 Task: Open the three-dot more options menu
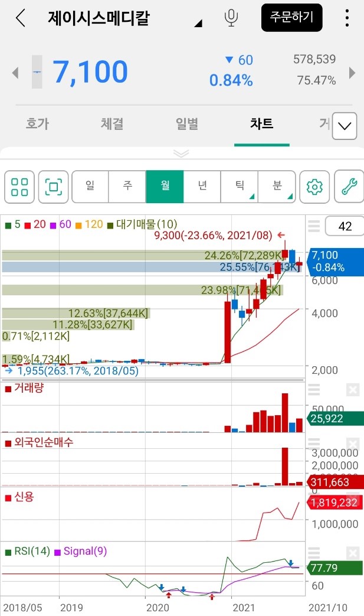point(347,18)
